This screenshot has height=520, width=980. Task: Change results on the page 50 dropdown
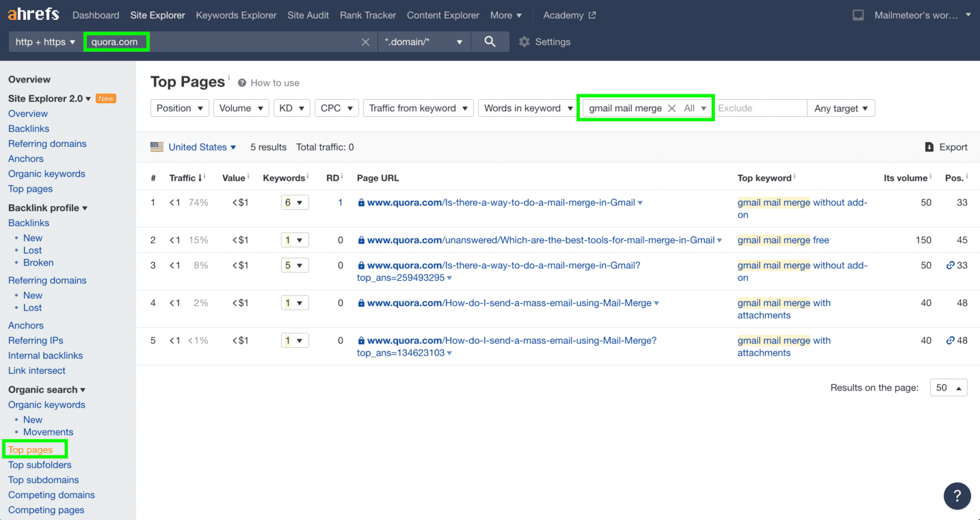click(x=949, y=387)
